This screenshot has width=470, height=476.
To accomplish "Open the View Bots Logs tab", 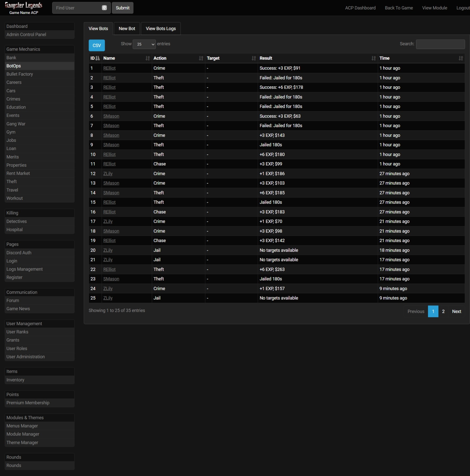I will click(161, 29).
